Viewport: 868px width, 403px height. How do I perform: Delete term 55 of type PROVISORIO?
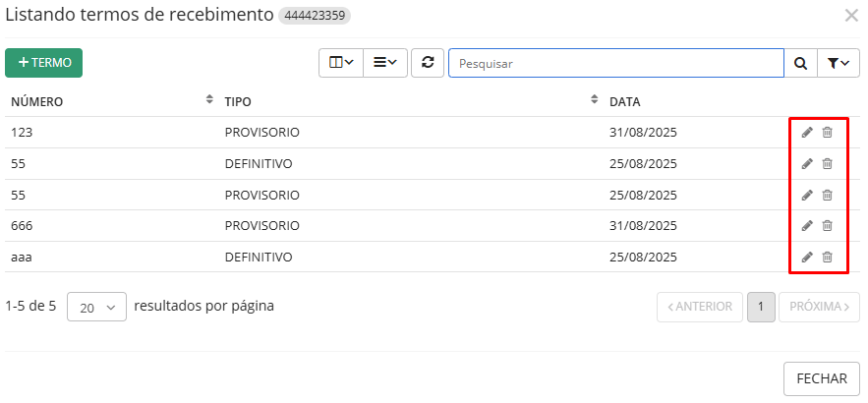pyautogui.click(x=827, y=195)
